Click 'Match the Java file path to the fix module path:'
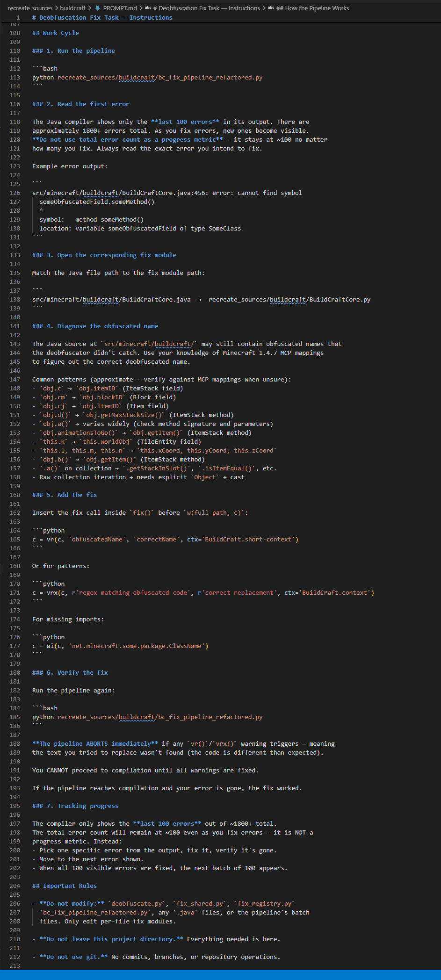The height and width of the screenshot is (980, 441). pyautogui.click(x=118, y=273)
